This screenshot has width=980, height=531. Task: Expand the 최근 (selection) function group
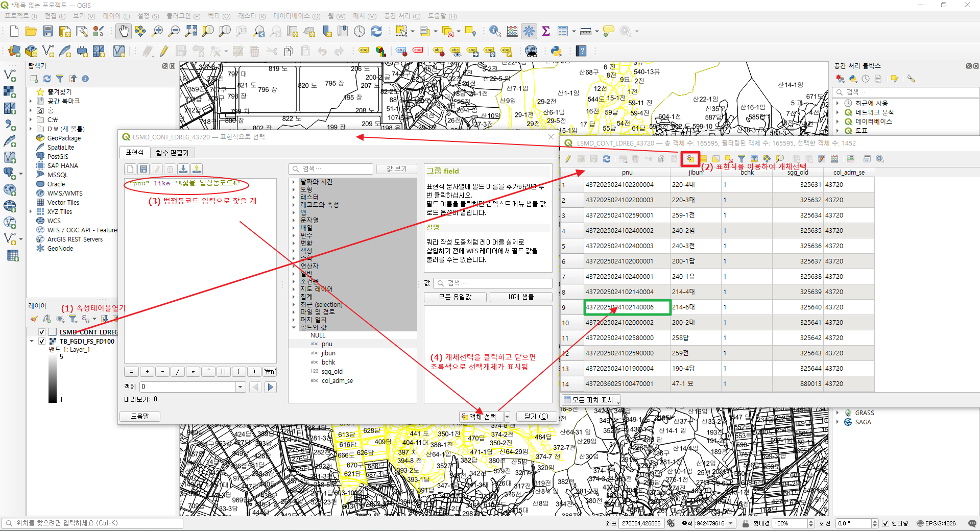point(294,304)
